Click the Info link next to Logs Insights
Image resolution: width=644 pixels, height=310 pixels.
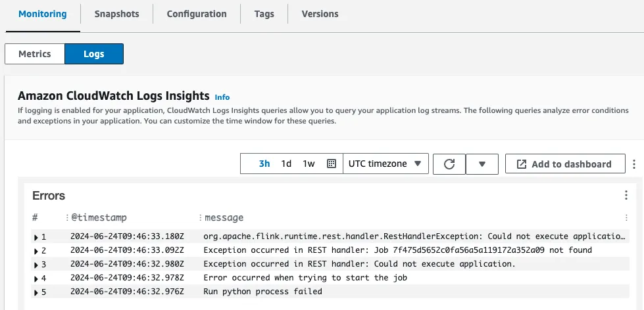coord(222,97)
